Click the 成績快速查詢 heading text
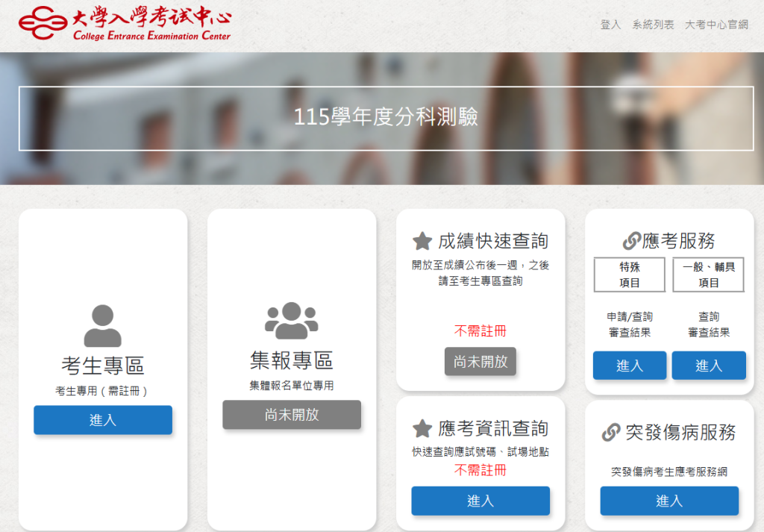The height and width of the screenshot is (532, 764). point(493,241)
